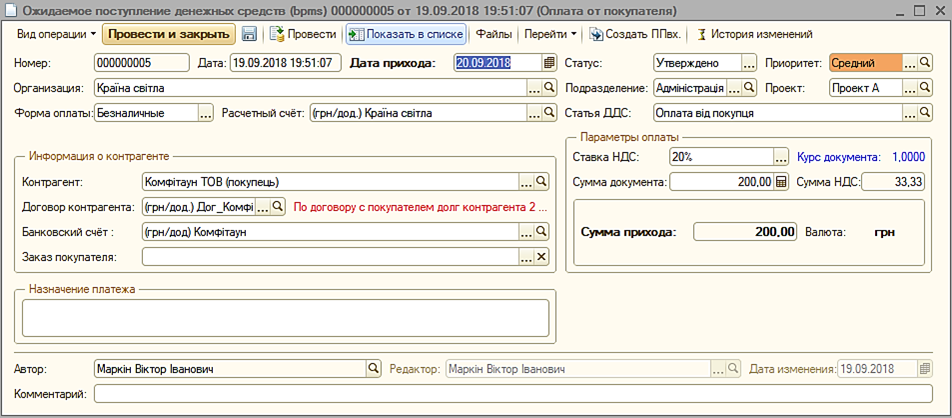Toggle Показать в списке button

click(406, 34)
